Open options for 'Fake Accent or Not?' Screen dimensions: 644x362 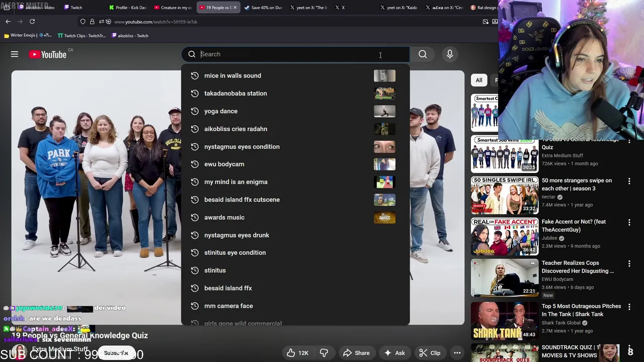629,222
